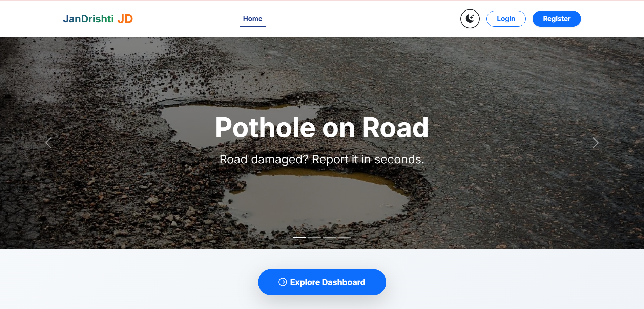Show the fourth carousel slide indicator

coord(345,237)
